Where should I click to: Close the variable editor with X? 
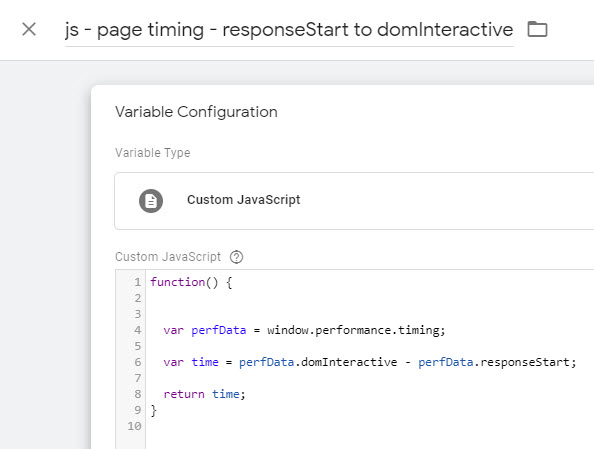coord(29,29)
